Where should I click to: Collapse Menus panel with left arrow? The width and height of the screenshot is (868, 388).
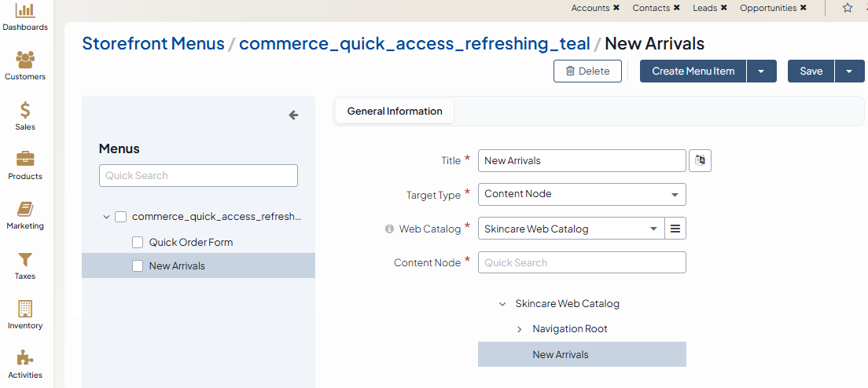pos(293,115)
